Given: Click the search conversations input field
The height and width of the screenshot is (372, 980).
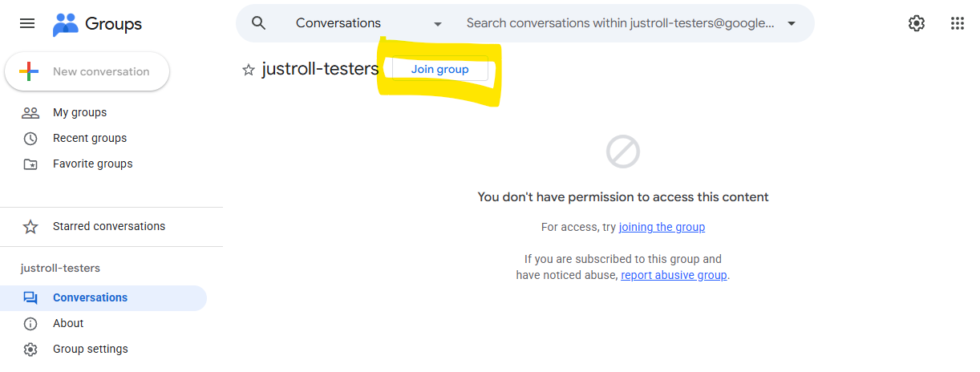Looking at the screenshot, I should pyautogui.click(x=620, y=23).
